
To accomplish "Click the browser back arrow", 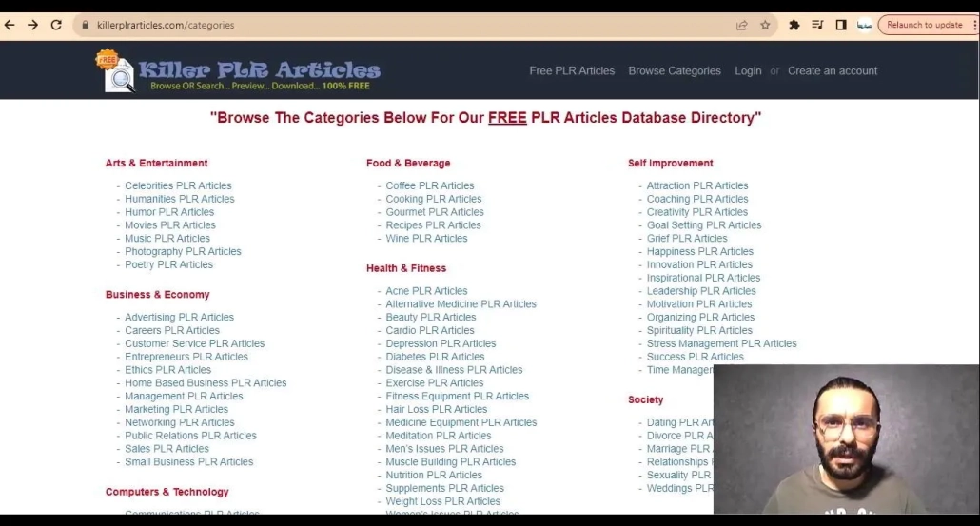I will point(10,26).
